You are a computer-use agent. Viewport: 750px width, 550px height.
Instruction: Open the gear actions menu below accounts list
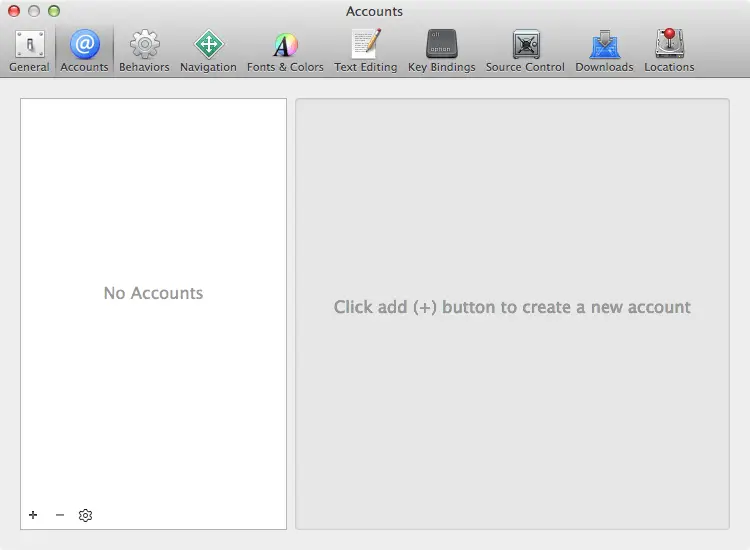click(x=86, y=515)
